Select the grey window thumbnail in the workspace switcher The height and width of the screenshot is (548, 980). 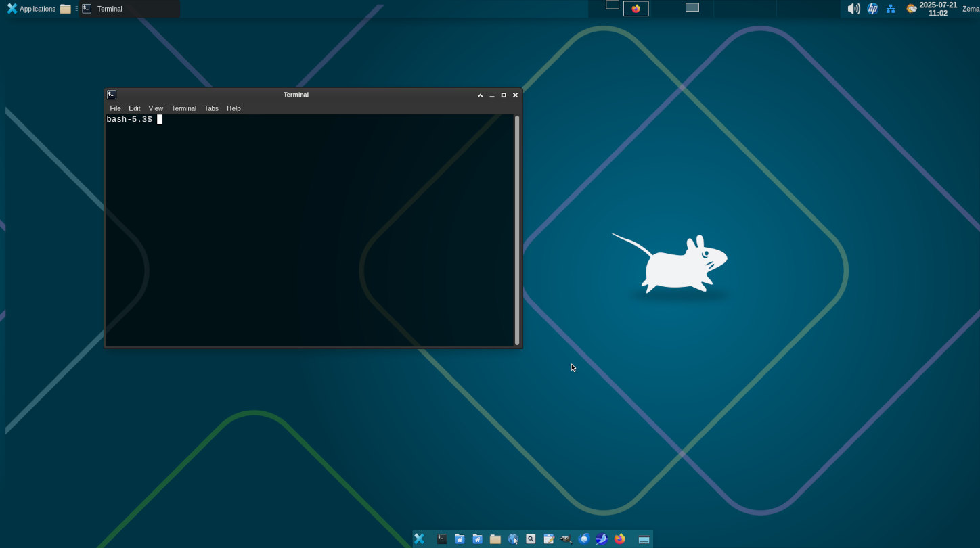(692, 7)
